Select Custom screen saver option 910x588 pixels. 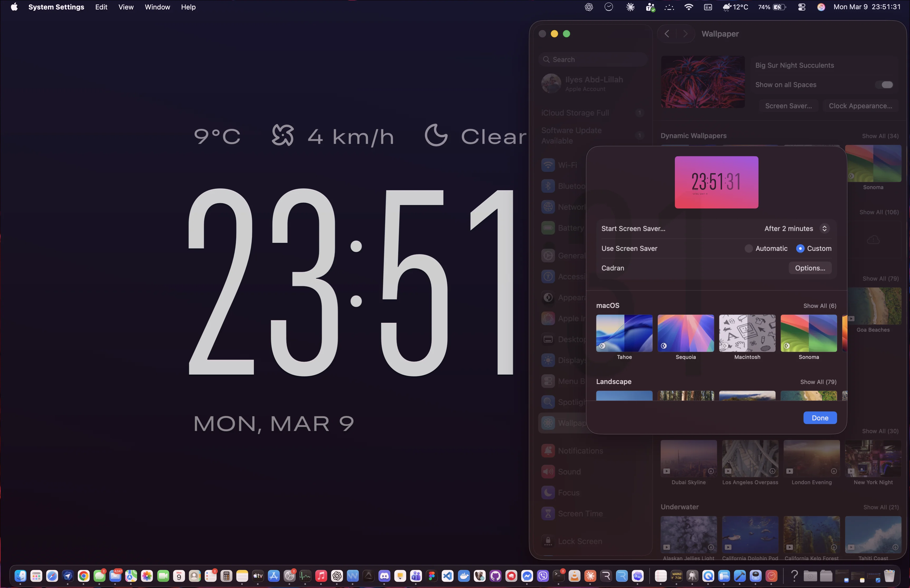tap(800, 248)
